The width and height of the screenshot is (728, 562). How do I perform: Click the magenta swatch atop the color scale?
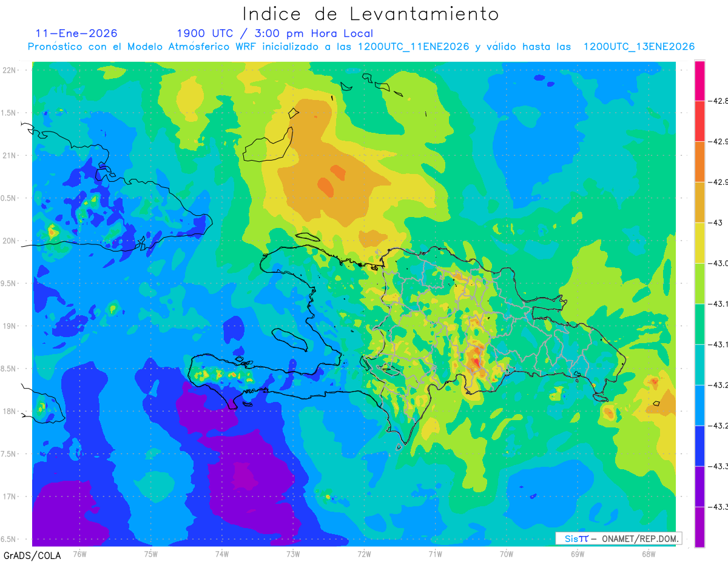coord(699,80)
